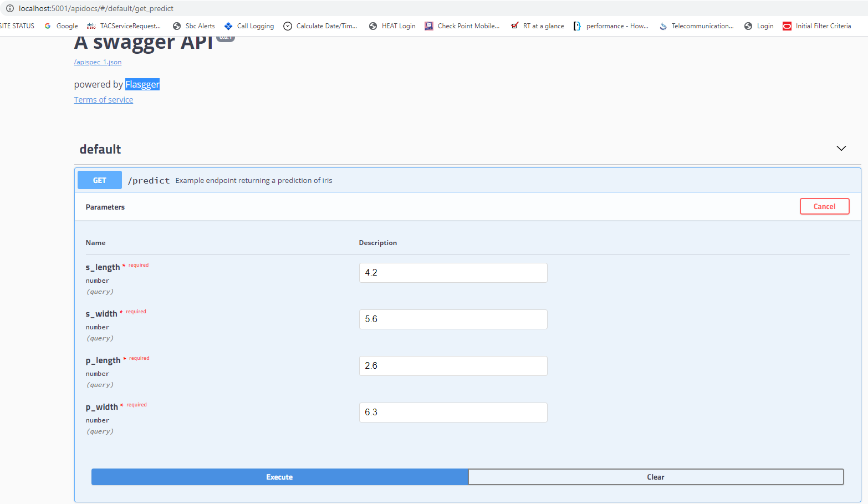The image size is (868, 504).
Task: Open the Check Point Mobile bookmark
Action: pos(462,26)
